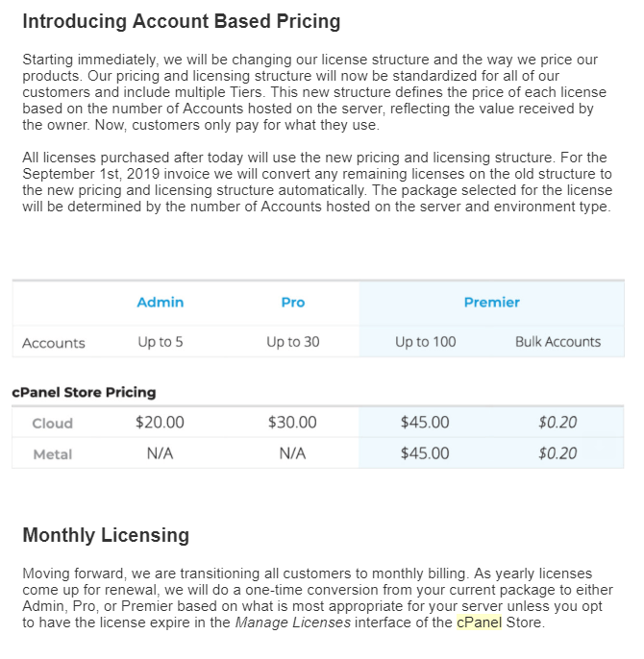This screenshot has height=659, width=644.
Task: Click the "Up to 30" accounts cell
Action: [x=293, y=342]
